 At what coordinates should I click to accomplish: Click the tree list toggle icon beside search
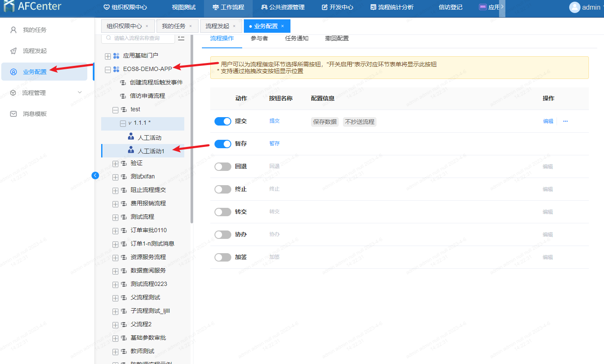tap(181, 38)
